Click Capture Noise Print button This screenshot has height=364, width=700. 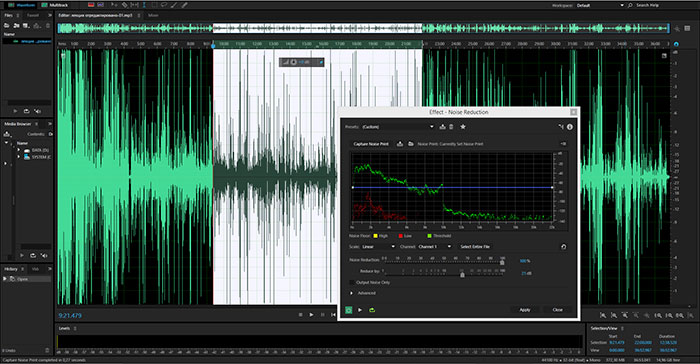pos(371,144)
